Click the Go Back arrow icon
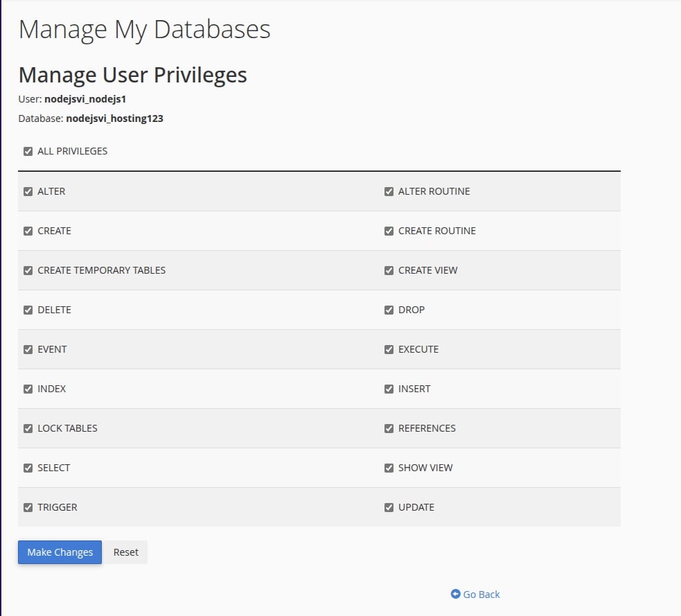Image resolution: width=681 pixels, height=616 pixels. (456, 594)
